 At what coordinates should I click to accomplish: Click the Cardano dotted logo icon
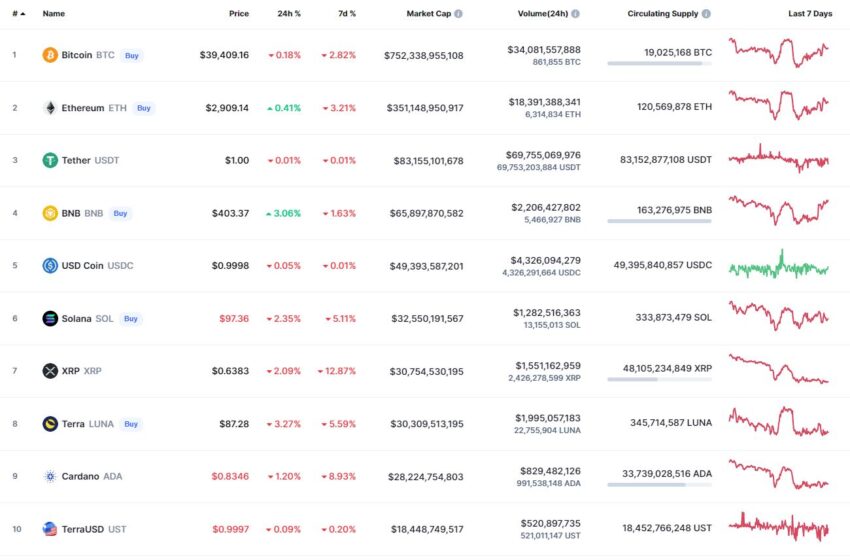(x=50, y=477)
